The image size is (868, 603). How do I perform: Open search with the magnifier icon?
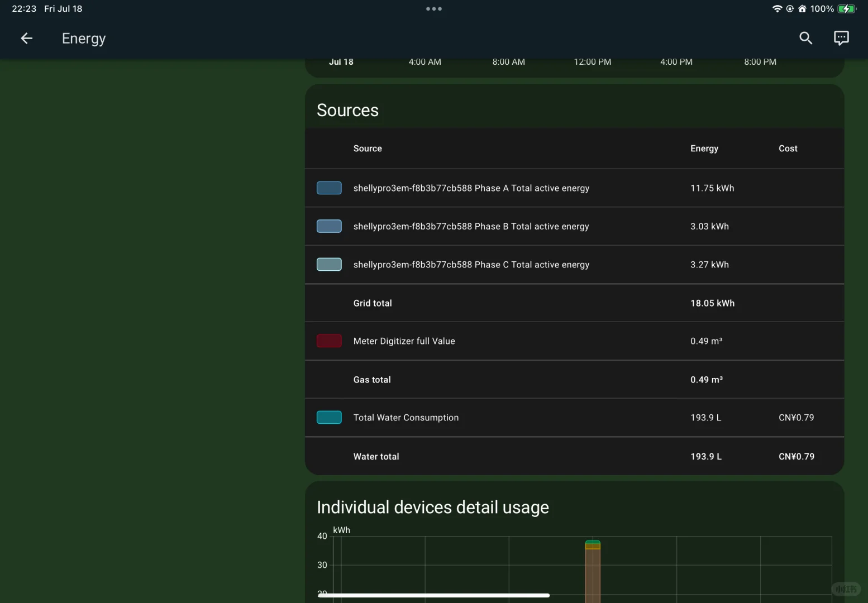coord(805,38)
